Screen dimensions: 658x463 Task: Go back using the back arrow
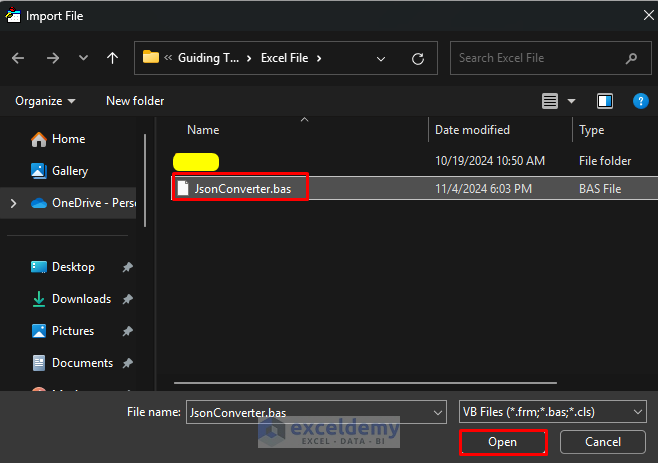click(18, 58)
